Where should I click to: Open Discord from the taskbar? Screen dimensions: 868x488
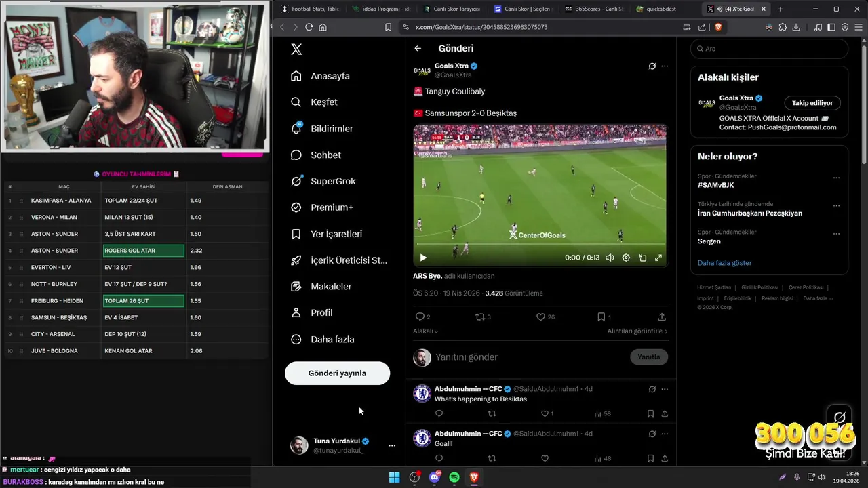435,477
